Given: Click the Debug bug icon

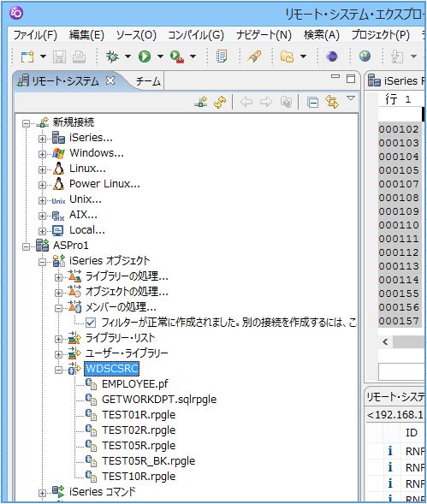Looking at the screenshot, I should [112, 56].
